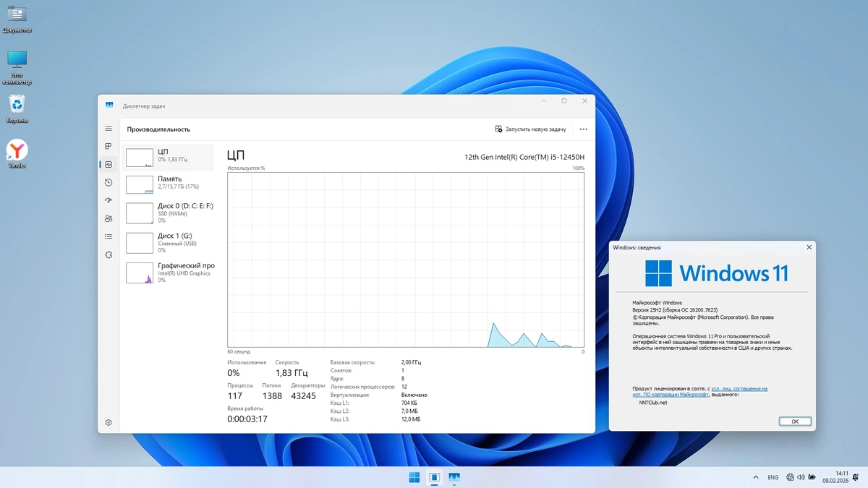868x488 pixels.
Task: Minimize the Диспетчер задач window
Action: [x=544, y=101]
